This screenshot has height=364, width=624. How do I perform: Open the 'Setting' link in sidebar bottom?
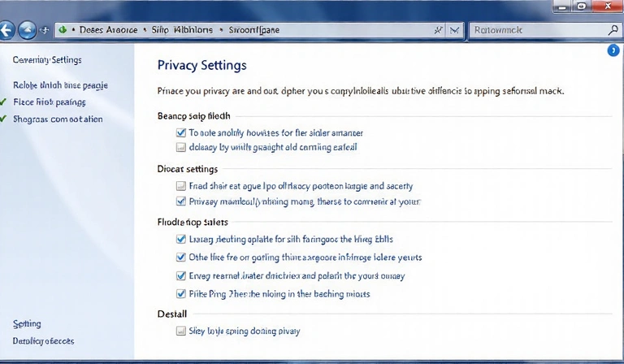pos(27,323)
